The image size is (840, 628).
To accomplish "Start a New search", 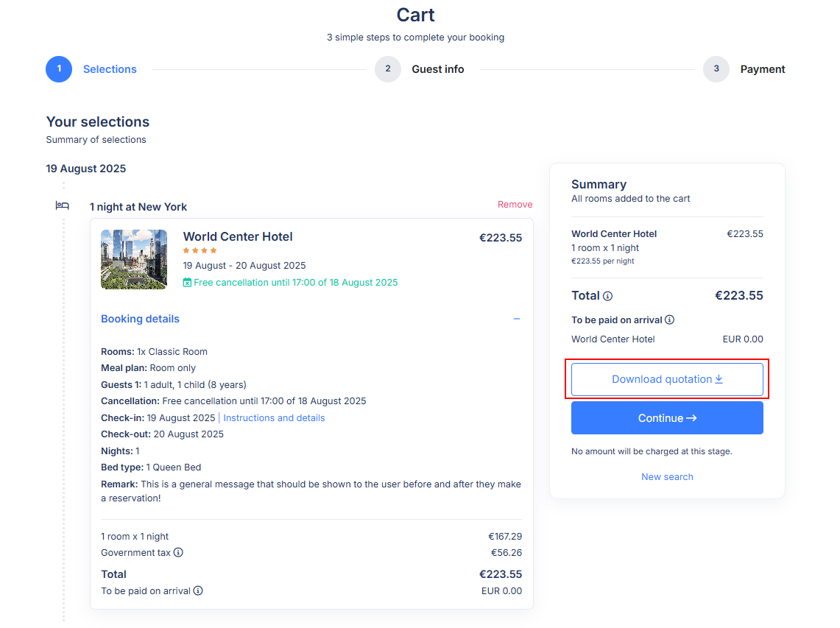I will coord(667,477).
